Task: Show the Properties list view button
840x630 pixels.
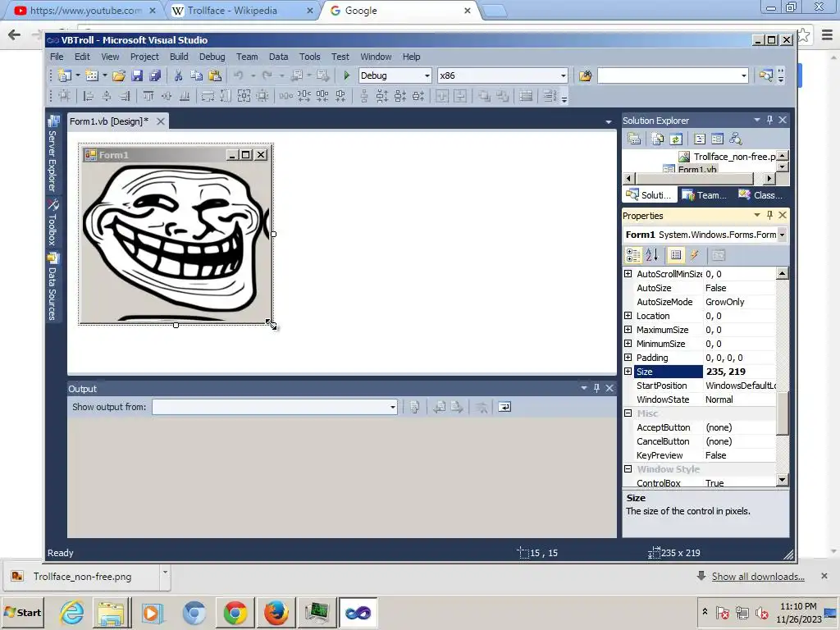Action: pyautogui.click(x=676, y=256)
